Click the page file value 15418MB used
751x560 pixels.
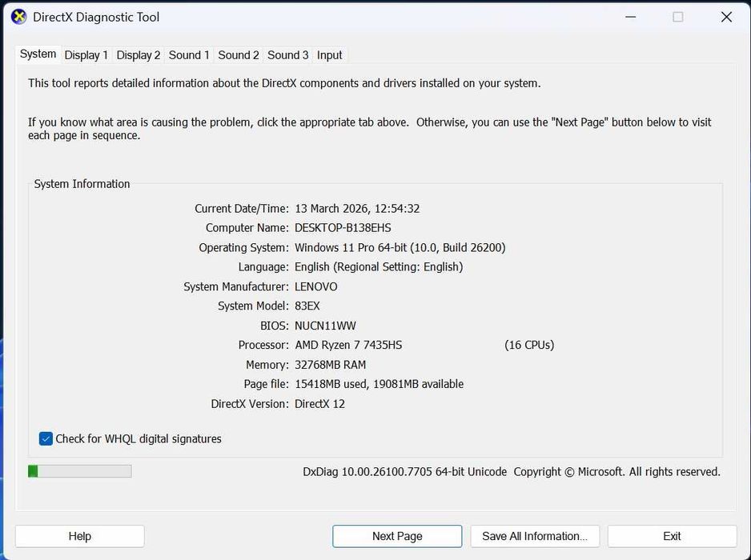pos(380,384)
